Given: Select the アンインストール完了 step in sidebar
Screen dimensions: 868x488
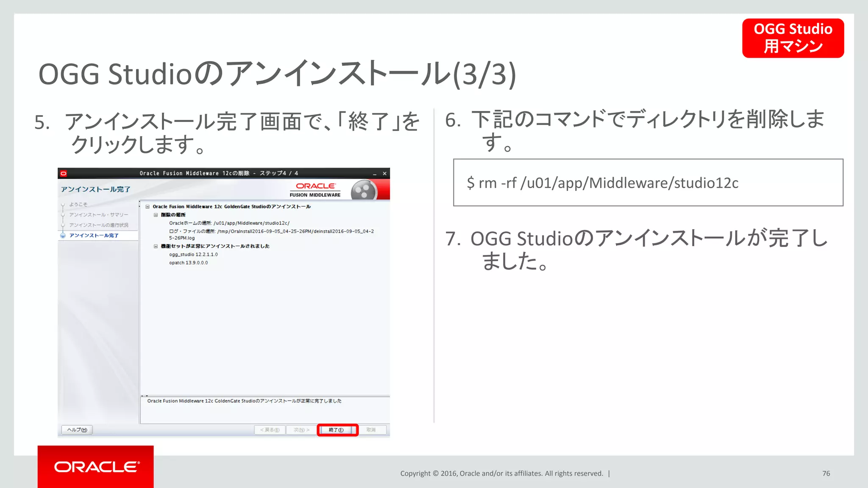Looking at the screenshot, I should [x=94, y=235].
